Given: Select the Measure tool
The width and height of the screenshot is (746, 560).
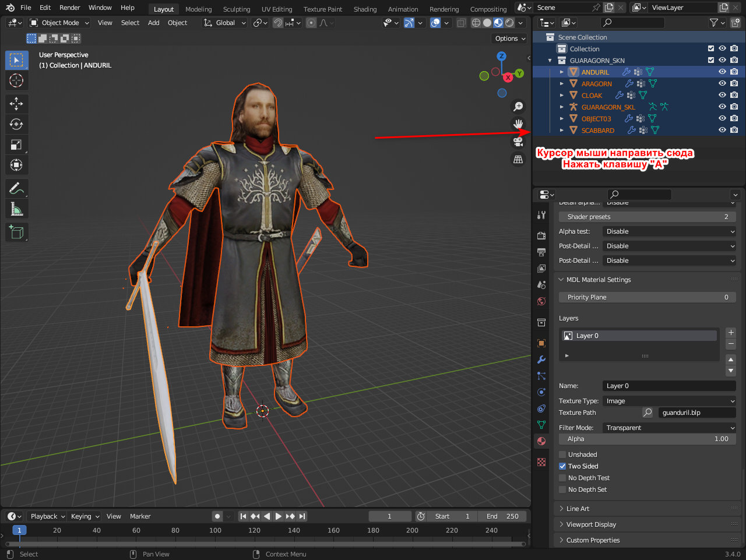Looking at the screenshot, I should 16,209.
